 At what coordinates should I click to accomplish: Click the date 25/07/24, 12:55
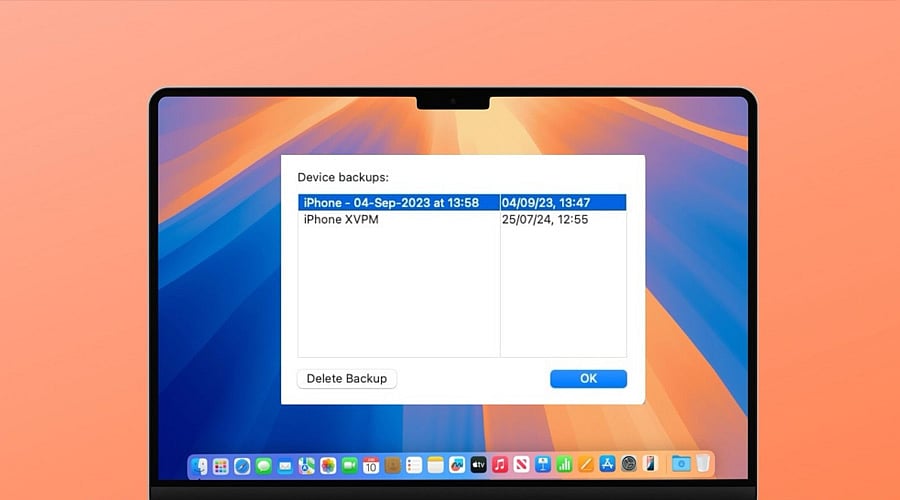545,219
